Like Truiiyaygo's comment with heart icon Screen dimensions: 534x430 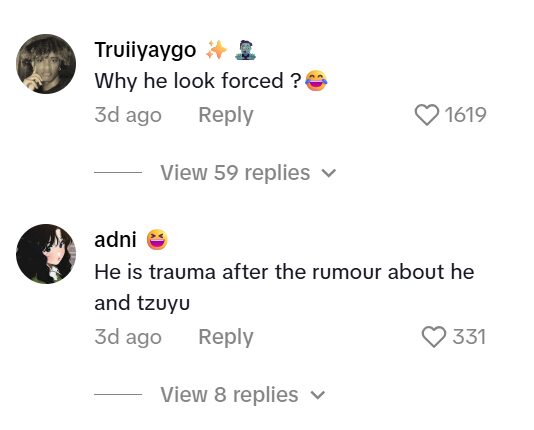pyautogui.click(x=427, y=115)
